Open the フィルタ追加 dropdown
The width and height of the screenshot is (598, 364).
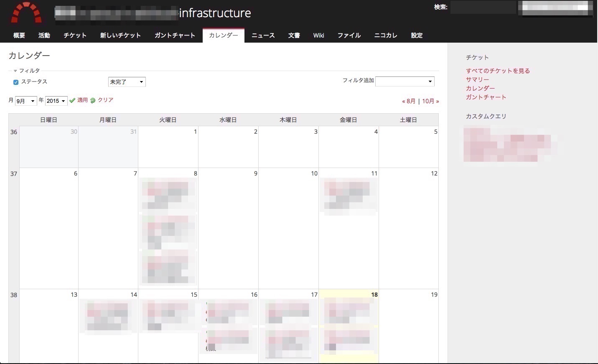point(405,81)
